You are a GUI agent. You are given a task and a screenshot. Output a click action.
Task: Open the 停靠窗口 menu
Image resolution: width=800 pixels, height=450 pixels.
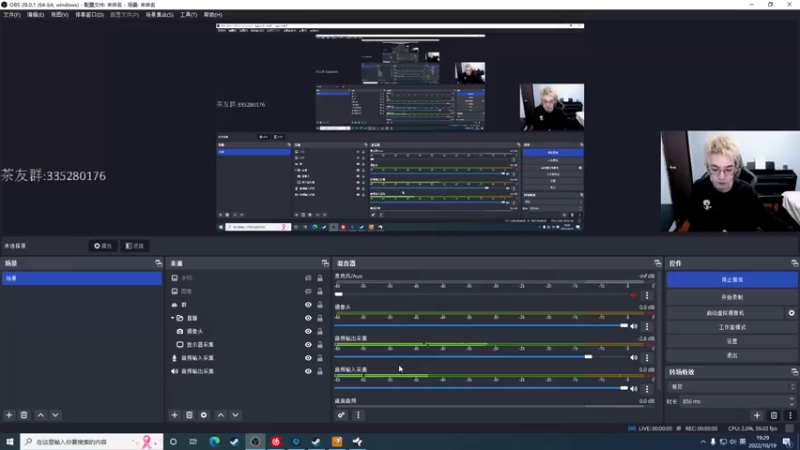point(89,15)
